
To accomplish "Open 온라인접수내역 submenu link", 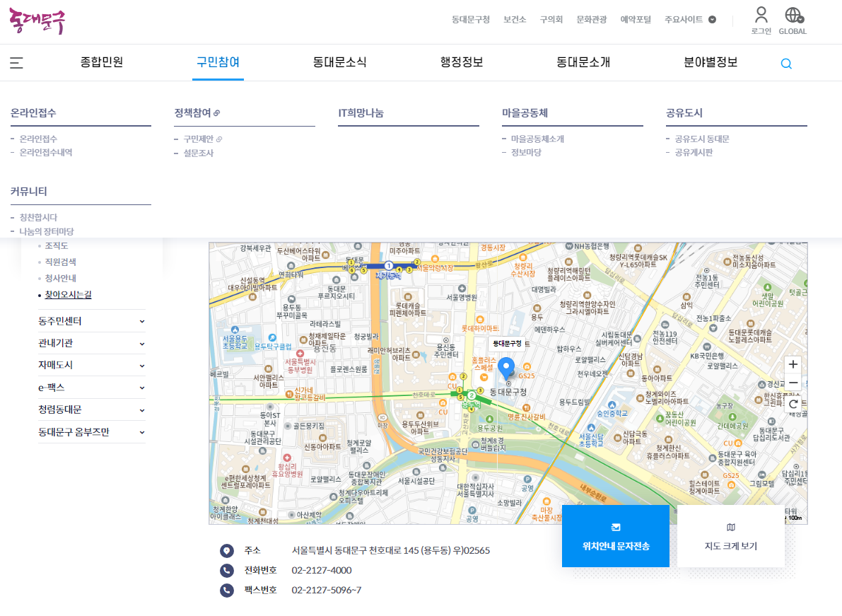I will [46, 153].
